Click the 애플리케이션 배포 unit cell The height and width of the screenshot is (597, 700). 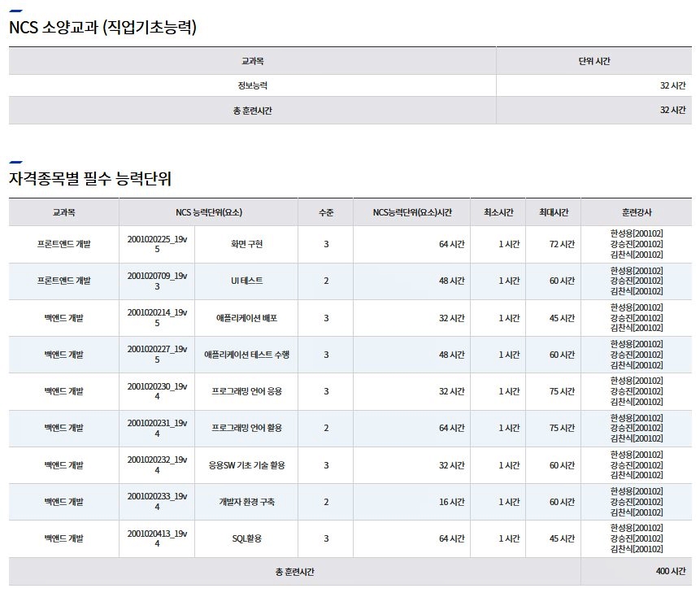click(x=246, y=318)
